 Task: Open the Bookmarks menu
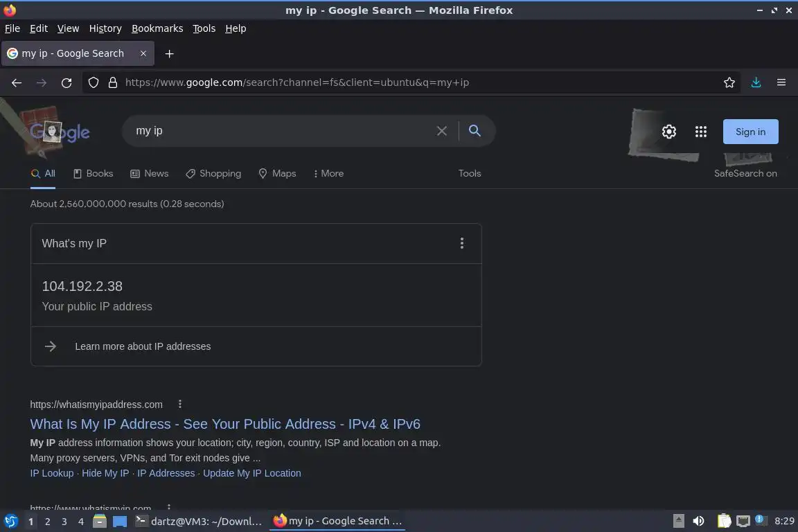point(157,28)
